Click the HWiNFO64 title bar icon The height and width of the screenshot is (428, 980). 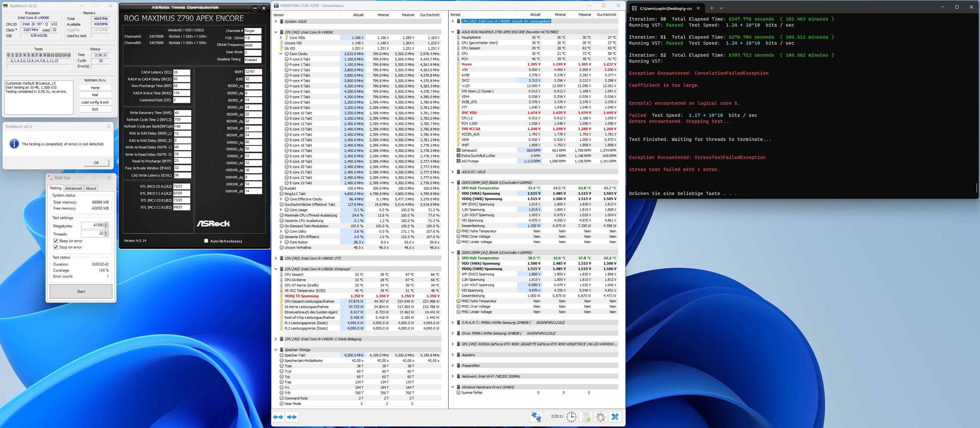click(277, 6)
